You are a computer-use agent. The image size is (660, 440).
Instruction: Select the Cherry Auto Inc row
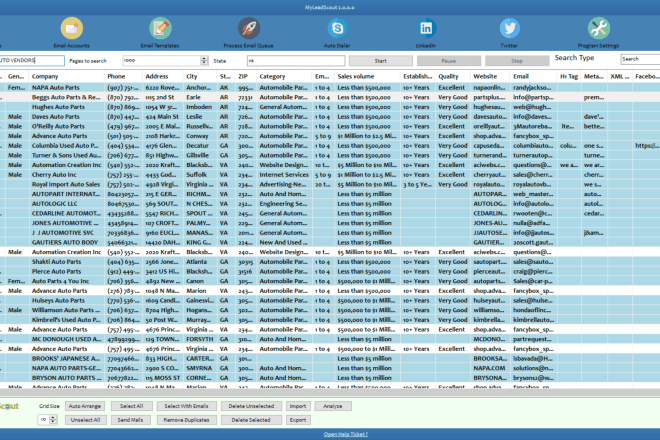click(330, 175)
